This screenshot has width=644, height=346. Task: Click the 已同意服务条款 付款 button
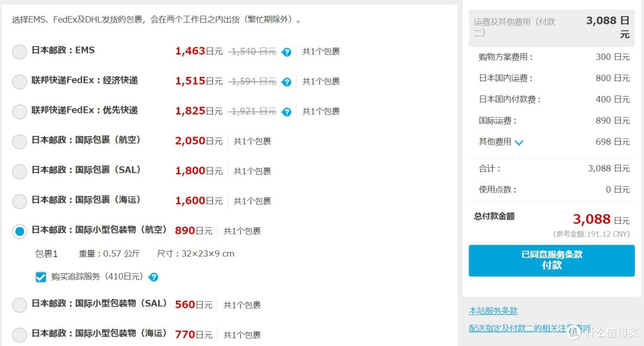tap(550, 260)
